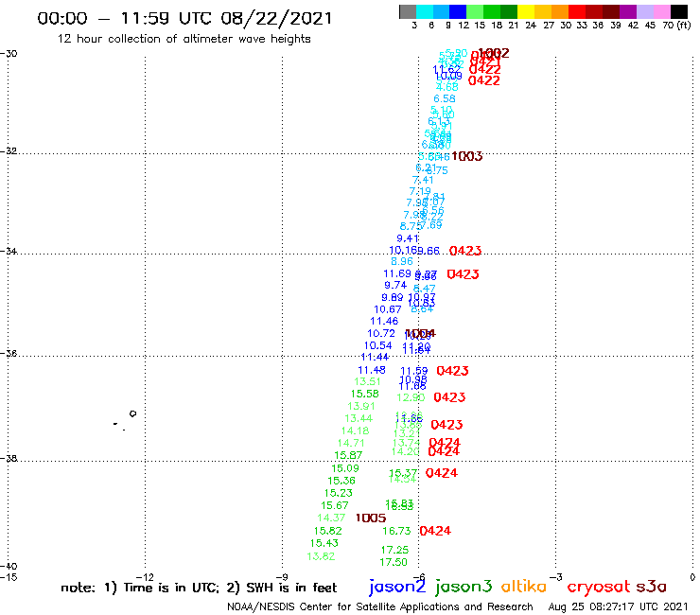The height and width of the screenshot is (615, 700).
Task: Click the wave height value 14.18
Action: tap(355, 431)
